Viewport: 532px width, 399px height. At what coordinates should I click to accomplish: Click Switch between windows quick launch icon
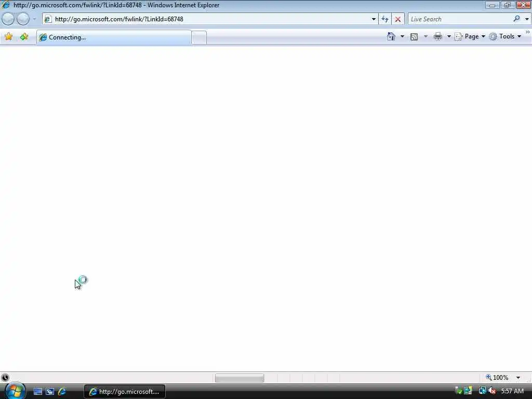[50, 392]
